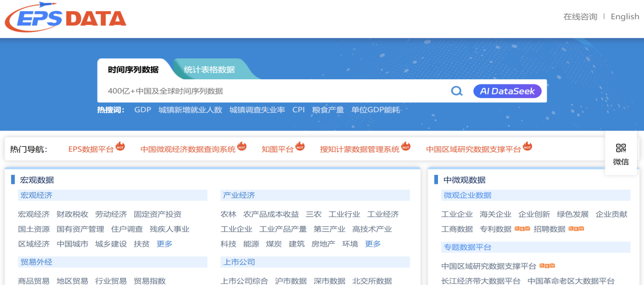This screenshot has height=285, width=644.
Task: Open 中国城市 database
Action: (73, 244)
